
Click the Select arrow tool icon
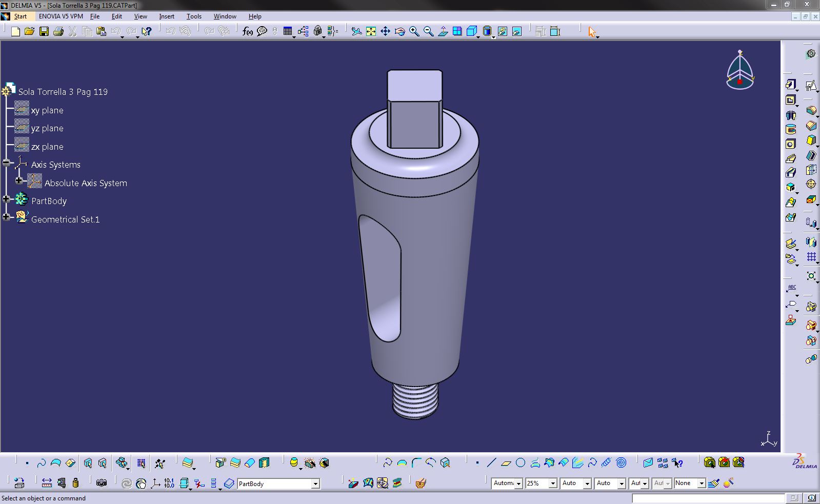592,32
